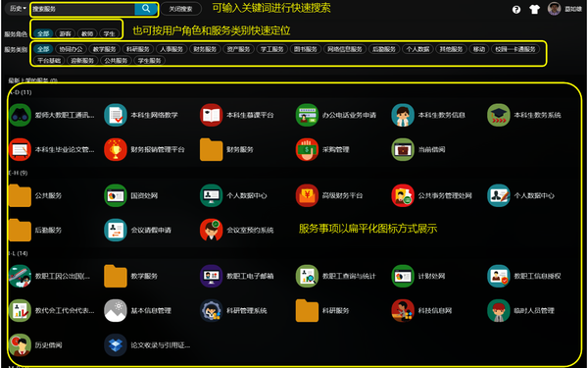The image size is (588, 368).
Task: Filter by 财务服务 category chip
Action: pos(205,49)
